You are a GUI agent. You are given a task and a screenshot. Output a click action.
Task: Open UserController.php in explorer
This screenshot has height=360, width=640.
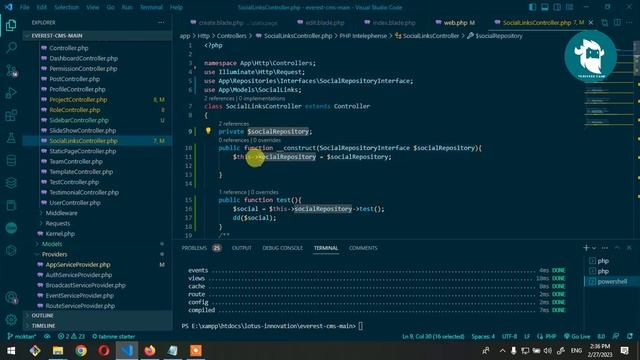tap(75, 202)
